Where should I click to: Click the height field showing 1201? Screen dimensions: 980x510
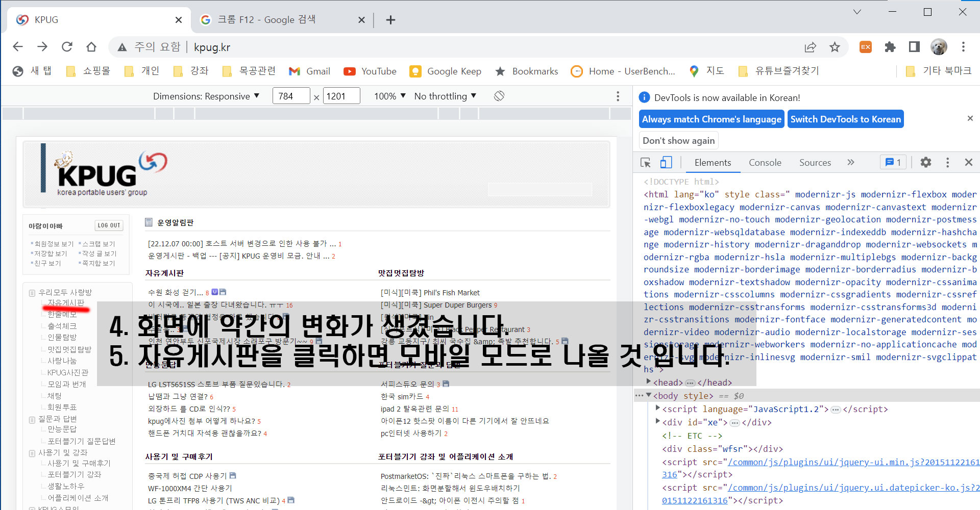(x=342, y=96)
